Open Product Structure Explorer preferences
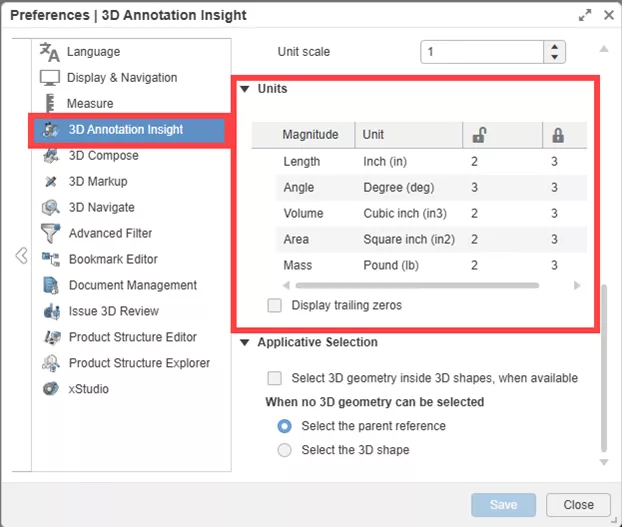The image size is (622, 527). point(139,363)
